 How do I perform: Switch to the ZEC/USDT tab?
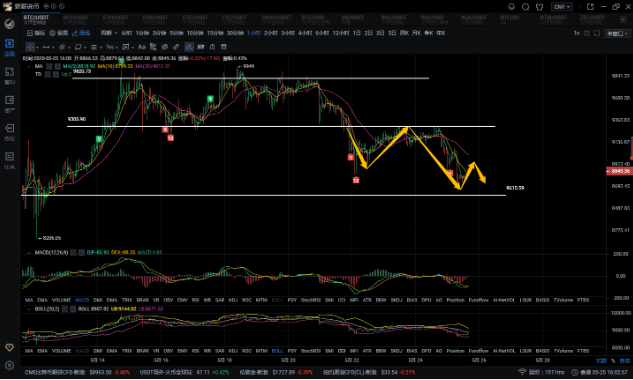tap(592, 19)
